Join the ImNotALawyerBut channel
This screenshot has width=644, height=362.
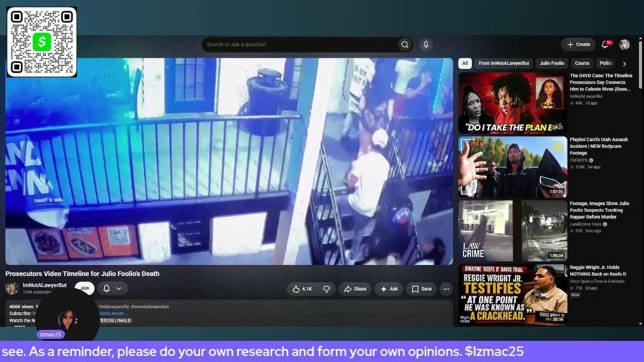85,288
